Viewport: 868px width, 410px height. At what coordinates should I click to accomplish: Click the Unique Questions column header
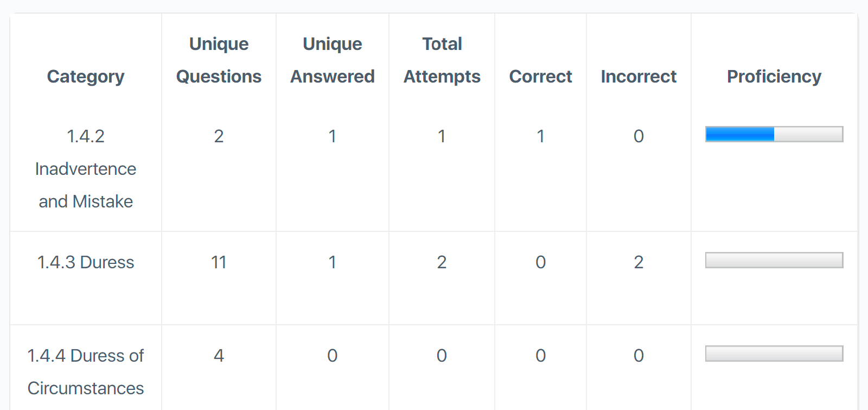(x=219, y=60)
